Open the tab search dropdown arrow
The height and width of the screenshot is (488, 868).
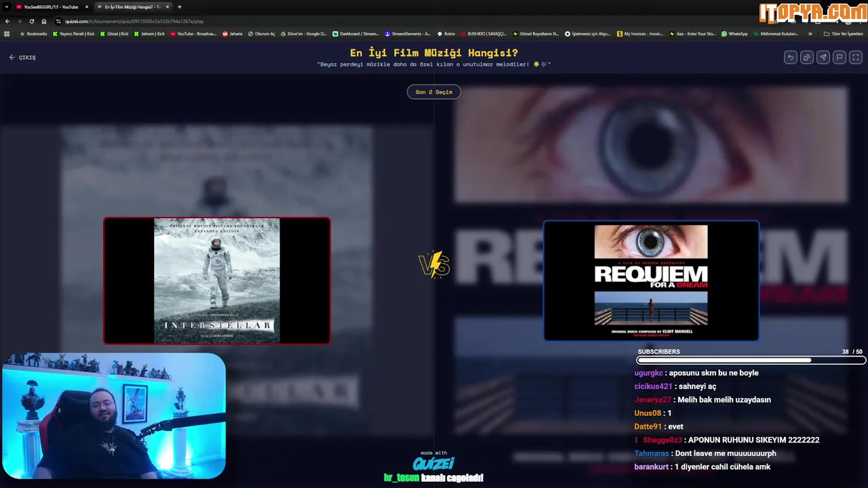coord(7,7)
